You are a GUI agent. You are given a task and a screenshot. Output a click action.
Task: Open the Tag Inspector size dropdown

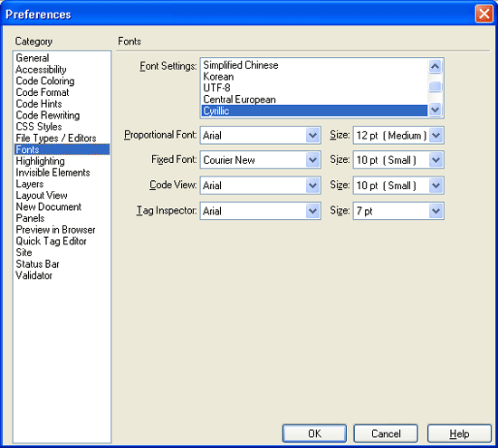tap(398, 211)
